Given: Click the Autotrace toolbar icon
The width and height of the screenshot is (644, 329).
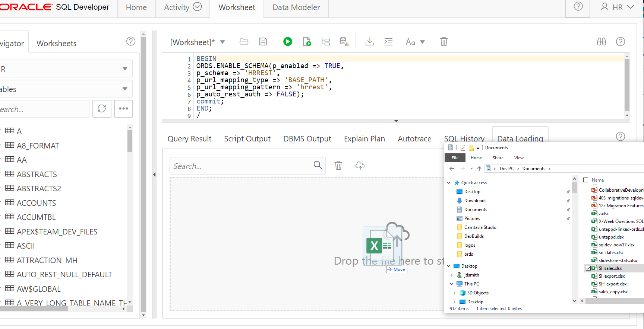Looking at the screenshot, I should [345, 42].
